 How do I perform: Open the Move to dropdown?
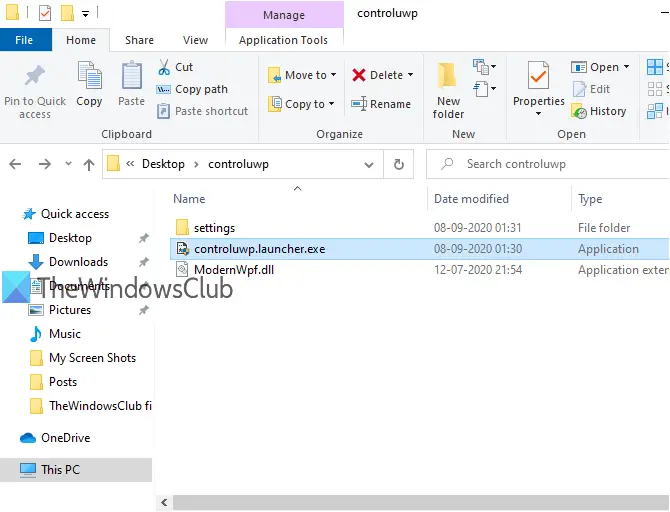(x=302, y=75)
